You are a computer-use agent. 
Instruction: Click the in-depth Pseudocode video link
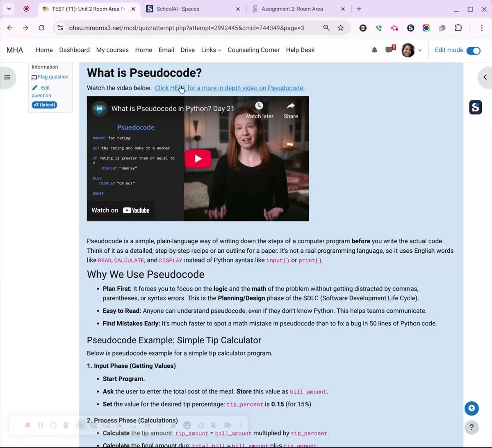[230, 88]
